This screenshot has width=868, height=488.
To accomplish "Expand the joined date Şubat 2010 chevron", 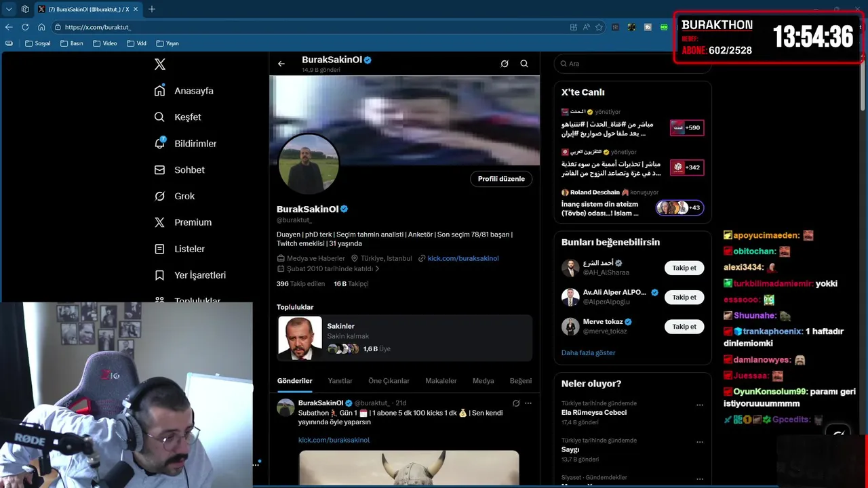I will tap(378, 269).
